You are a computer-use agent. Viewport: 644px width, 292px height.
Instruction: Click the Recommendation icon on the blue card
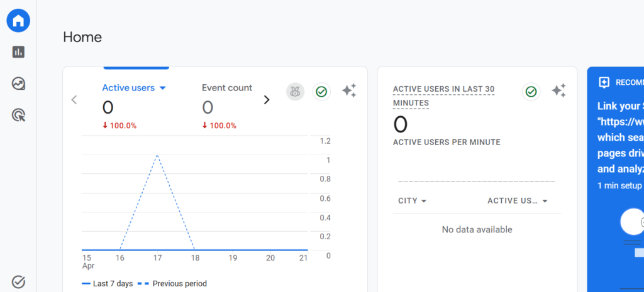(604, 82)
